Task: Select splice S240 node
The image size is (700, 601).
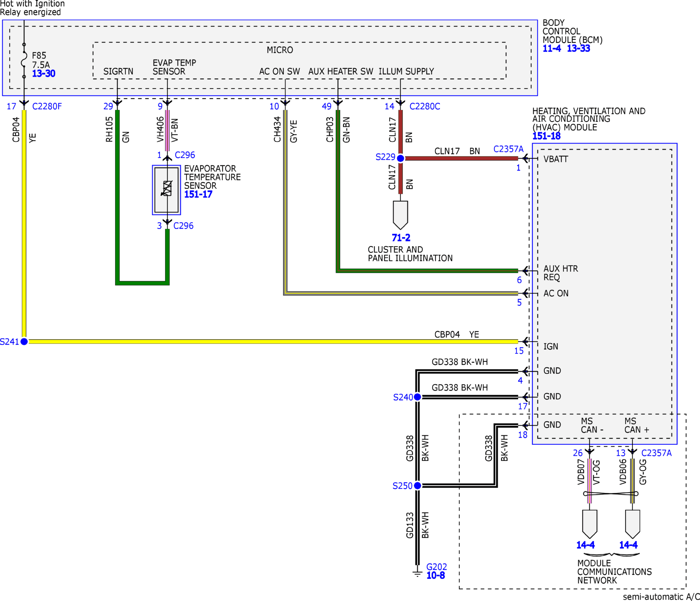Action: point(418,397)
